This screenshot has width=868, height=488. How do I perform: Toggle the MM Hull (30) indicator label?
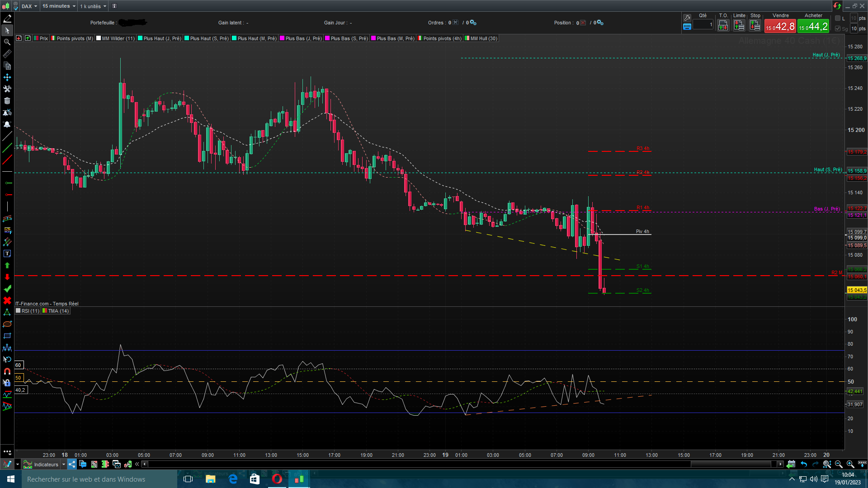click(483, 38)
